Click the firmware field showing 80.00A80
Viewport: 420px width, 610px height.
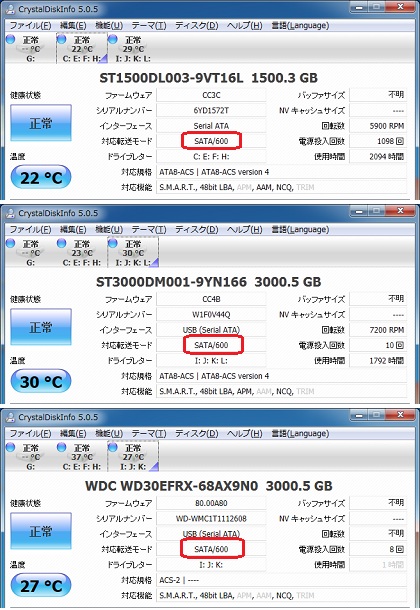[211, 503]
